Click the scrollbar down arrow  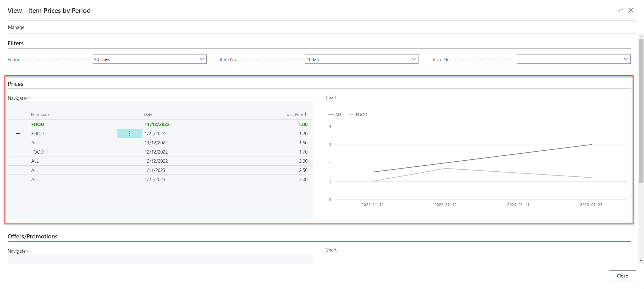coord(641,261)
